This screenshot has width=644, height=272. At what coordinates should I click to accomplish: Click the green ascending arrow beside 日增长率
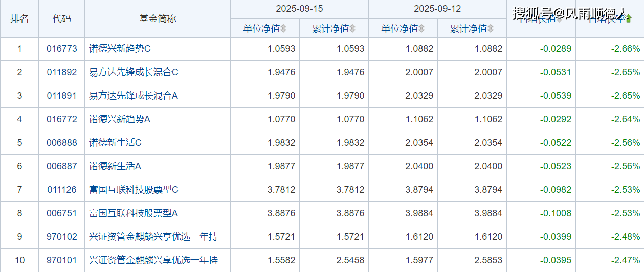(x=629, y=19)
